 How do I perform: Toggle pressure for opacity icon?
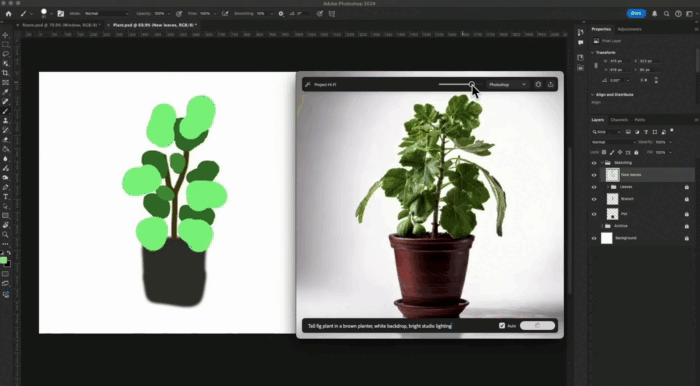tap(179, 14)
